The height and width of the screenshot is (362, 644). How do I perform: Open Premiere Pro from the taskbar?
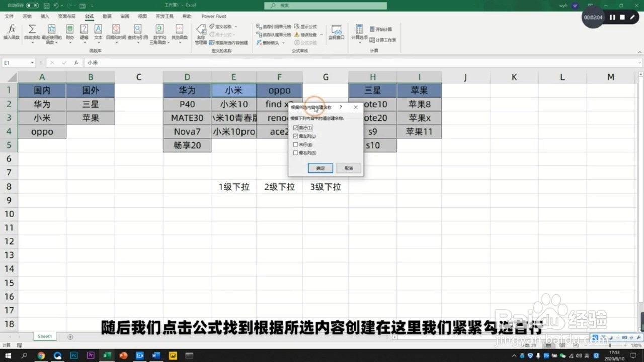tap(91, 355)
